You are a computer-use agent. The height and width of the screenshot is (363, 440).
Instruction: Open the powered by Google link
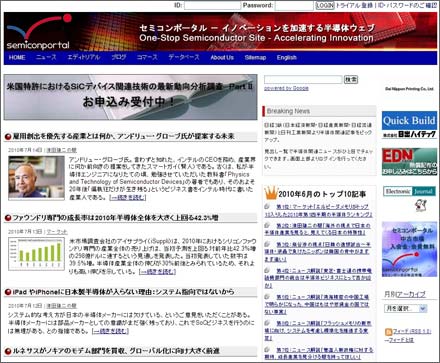pos(286,88)
